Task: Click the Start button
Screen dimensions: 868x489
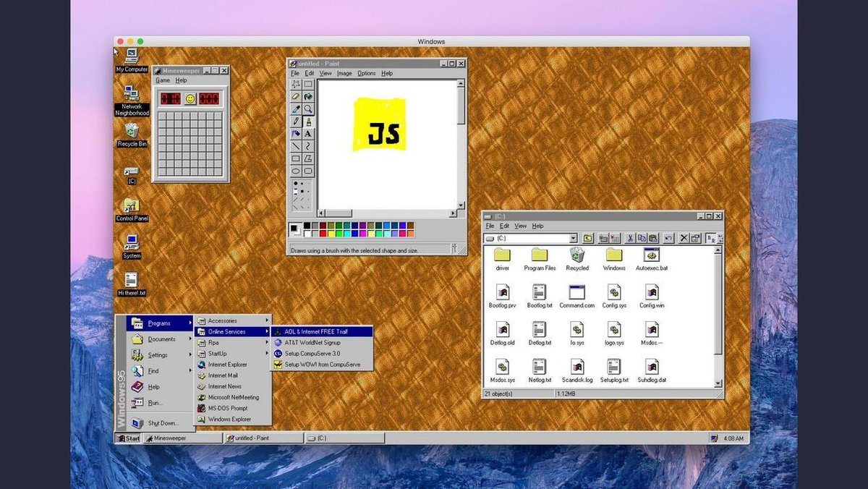Action: coord(128,438)
